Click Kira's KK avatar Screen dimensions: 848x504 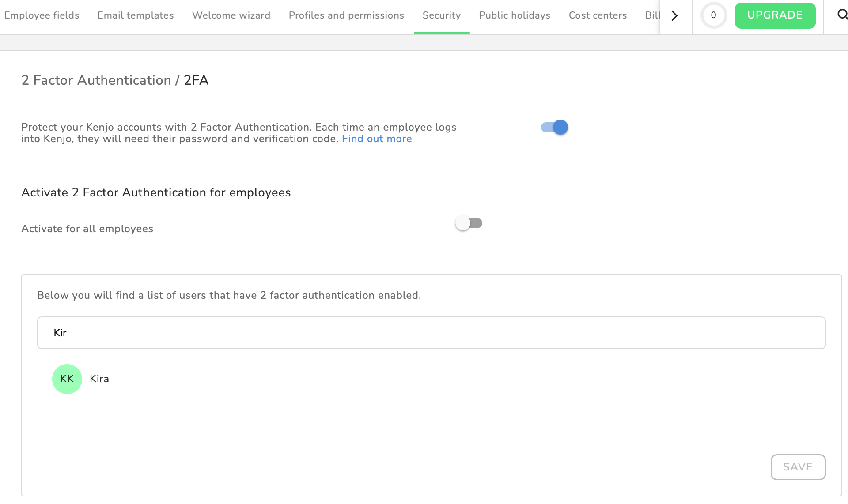point(67,379)
